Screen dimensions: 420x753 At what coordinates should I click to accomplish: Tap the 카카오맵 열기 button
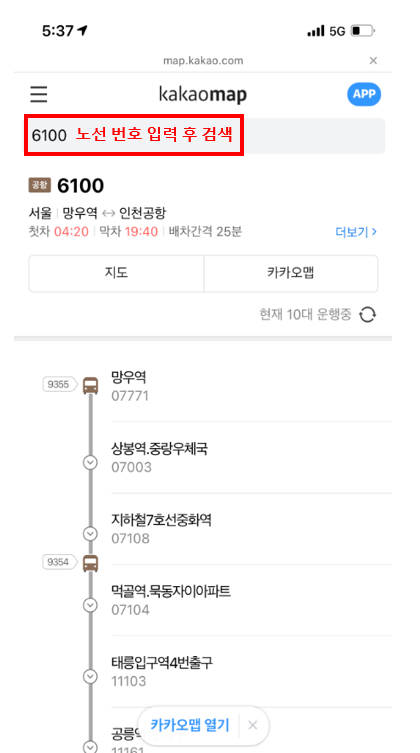(190, 725)
